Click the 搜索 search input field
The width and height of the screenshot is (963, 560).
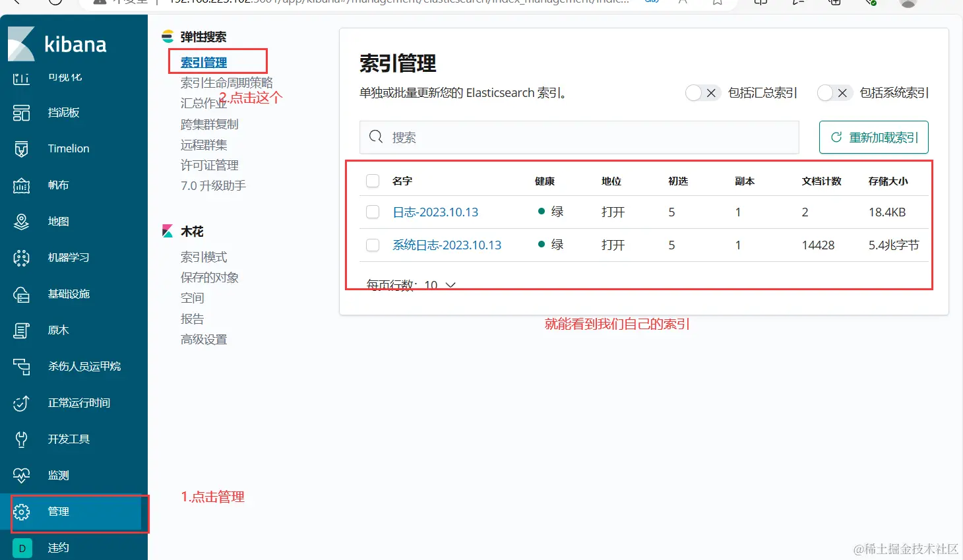579,137
